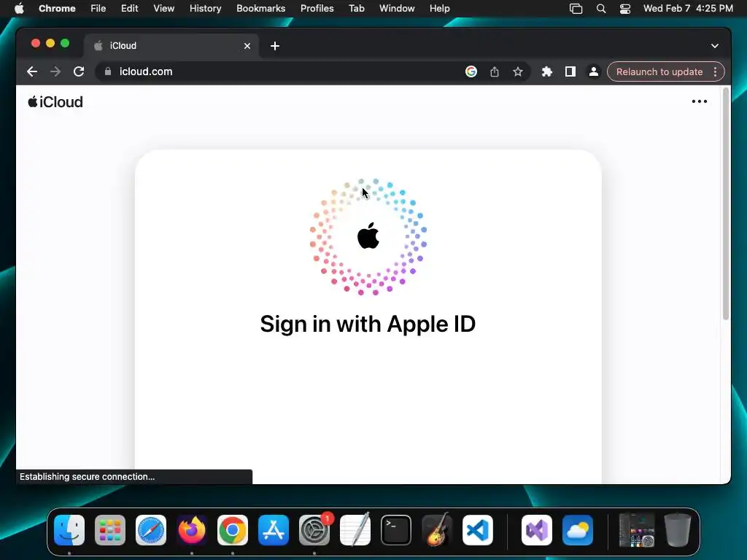Open TextEdit from the Dock

tap(355, 530)
